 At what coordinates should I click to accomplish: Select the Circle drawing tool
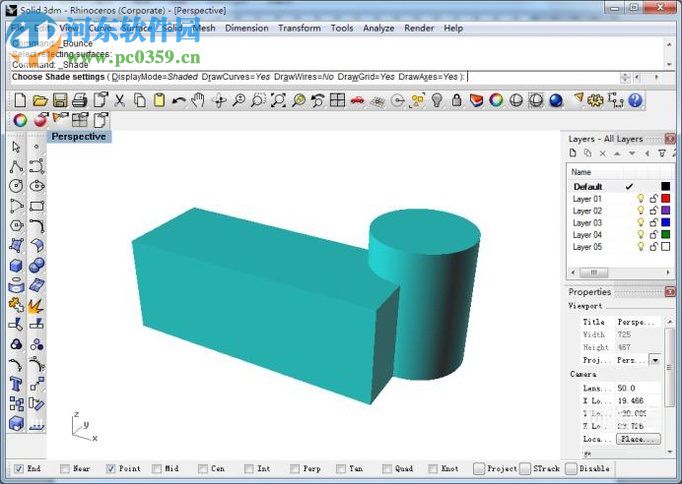pyautogui.click(x=16, y=186)
